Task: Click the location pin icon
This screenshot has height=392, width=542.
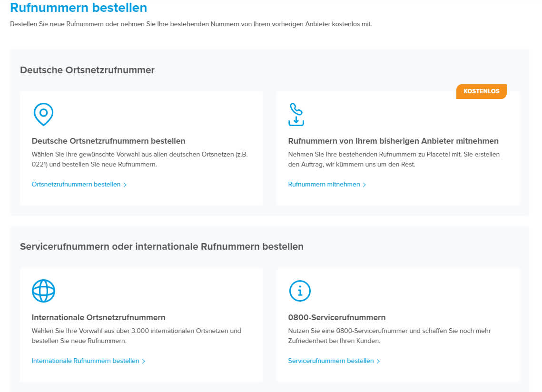Action: (43, 114)
